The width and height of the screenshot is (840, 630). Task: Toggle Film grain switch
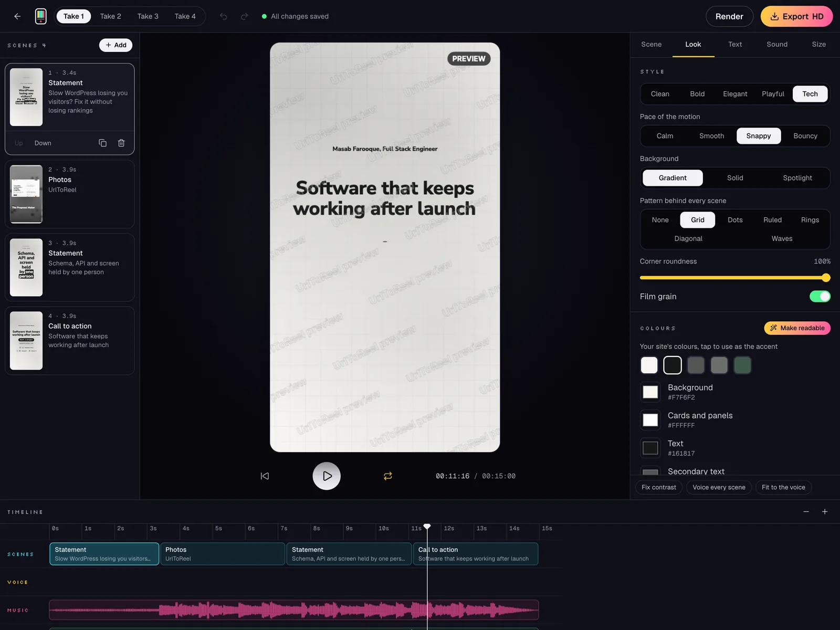[x=820, y=297]
